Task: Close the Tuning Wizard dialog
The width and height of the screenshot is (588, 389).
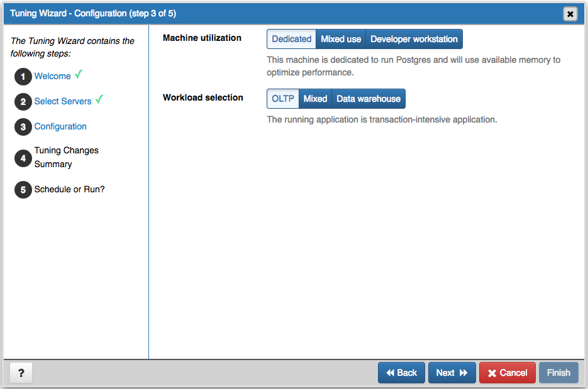Action: (570, 14)
